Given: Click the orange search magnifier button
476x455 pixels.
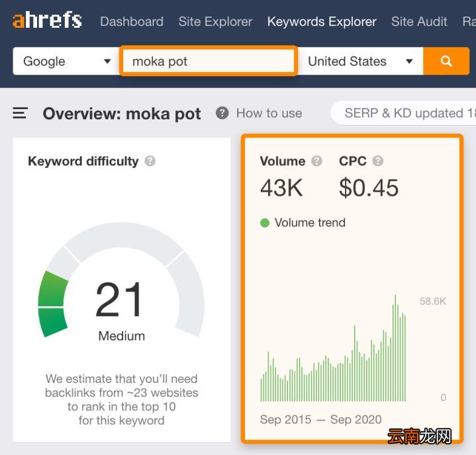Looking at the screenshot, I should coord(446,61).
